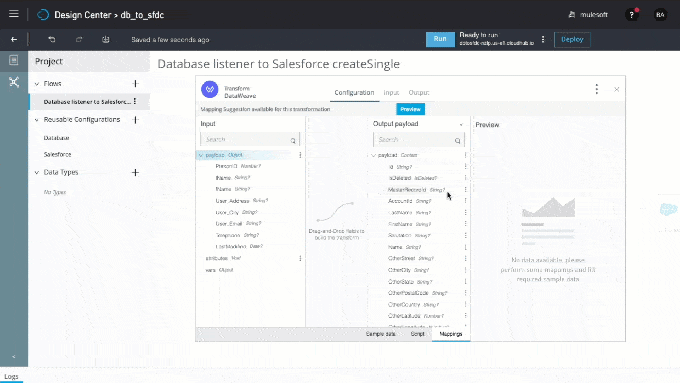
Task: Select the OtherCountry output field
Action: pyautogui.click(x=414, y=304)
